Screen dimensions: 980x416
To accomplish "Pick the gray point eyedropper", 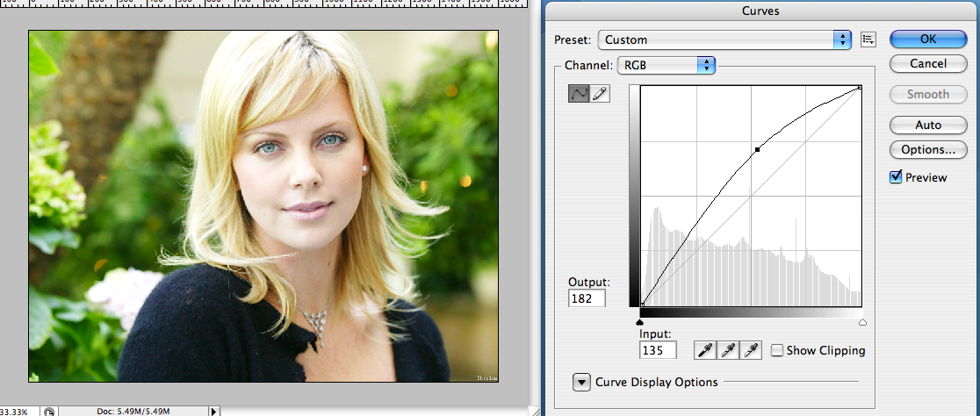I will (x=728, y=350).
